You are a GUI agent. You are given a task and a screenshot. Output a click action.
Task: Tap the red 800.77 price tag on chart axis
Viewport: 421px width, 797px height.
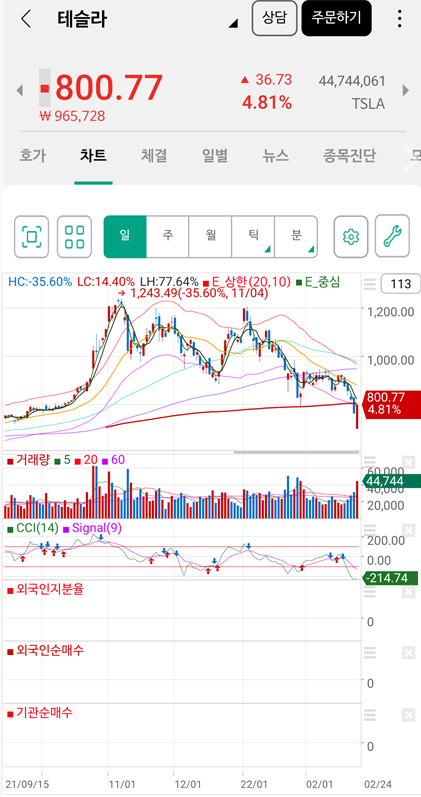(393, 403)
